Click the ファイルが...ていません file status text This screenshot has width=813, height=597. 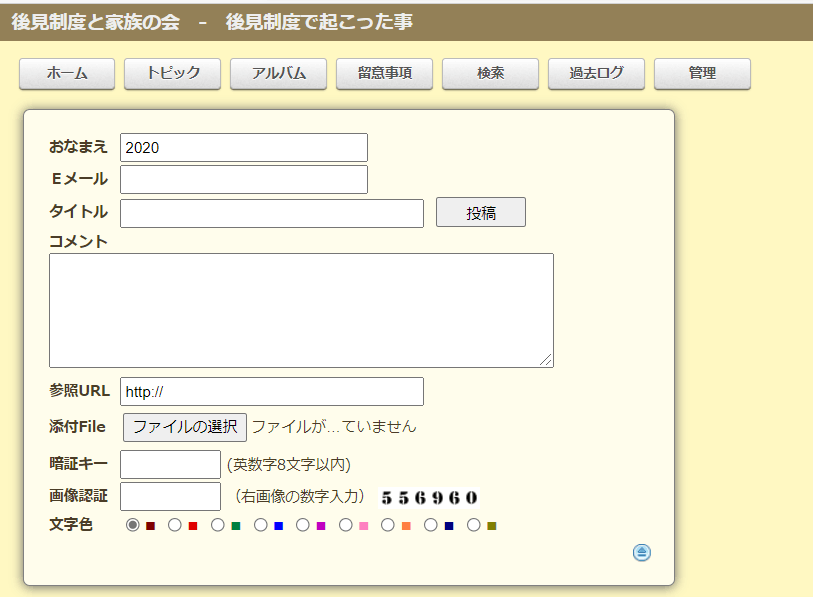coord(334,427)
